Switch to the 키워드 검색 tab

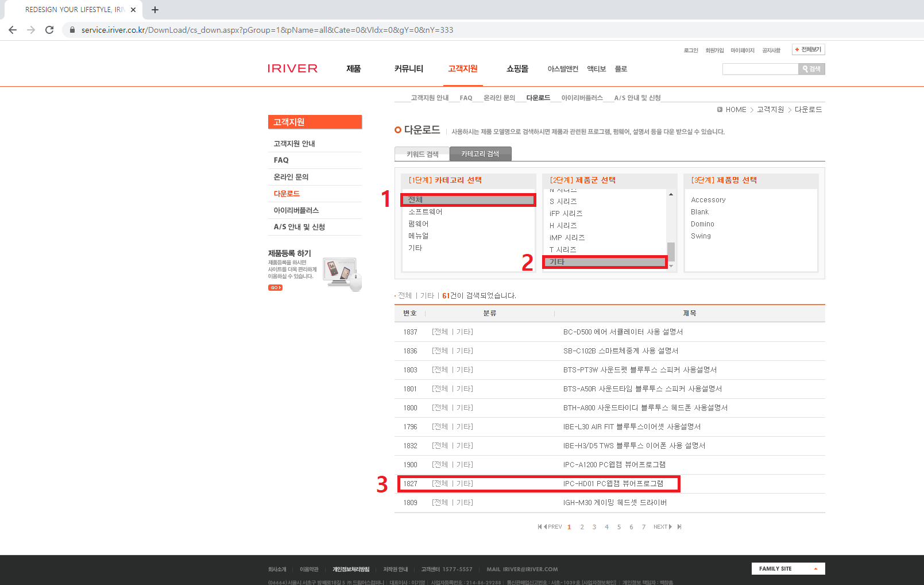tap(422, 154)
